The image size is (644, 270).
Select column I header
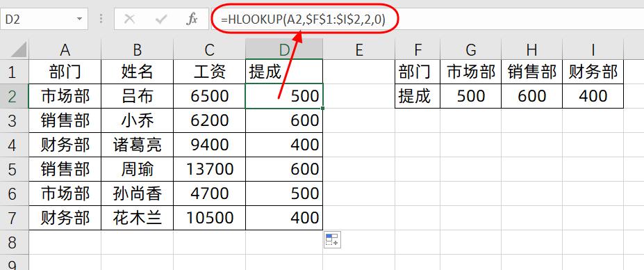pos(593,50)
